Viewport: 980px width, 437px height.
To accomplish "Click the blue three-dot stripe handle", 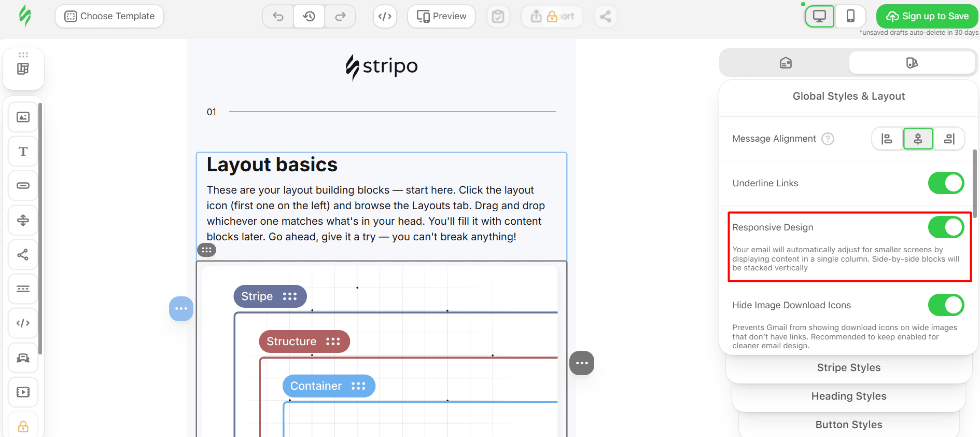I will click(181, 309).
